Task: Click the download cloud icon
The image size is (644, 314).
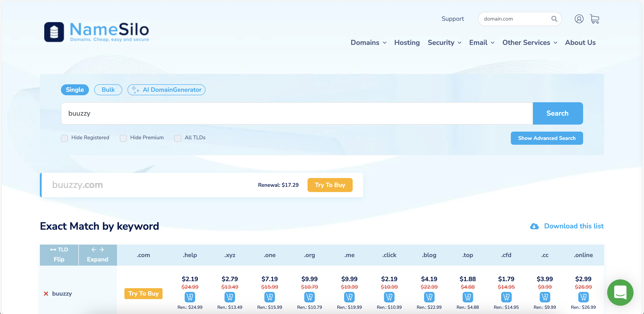Action: [534, 226]
